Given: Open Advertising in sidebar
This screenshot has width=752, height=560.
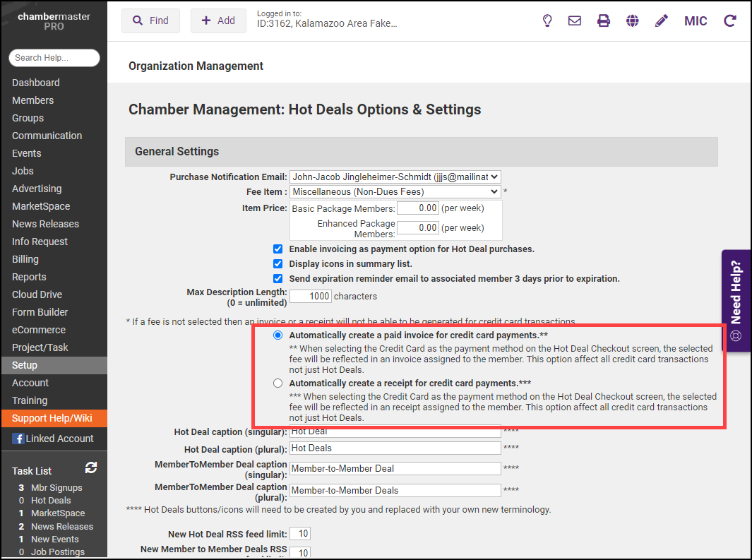Looking at the screenshot, I should [37, 189].
